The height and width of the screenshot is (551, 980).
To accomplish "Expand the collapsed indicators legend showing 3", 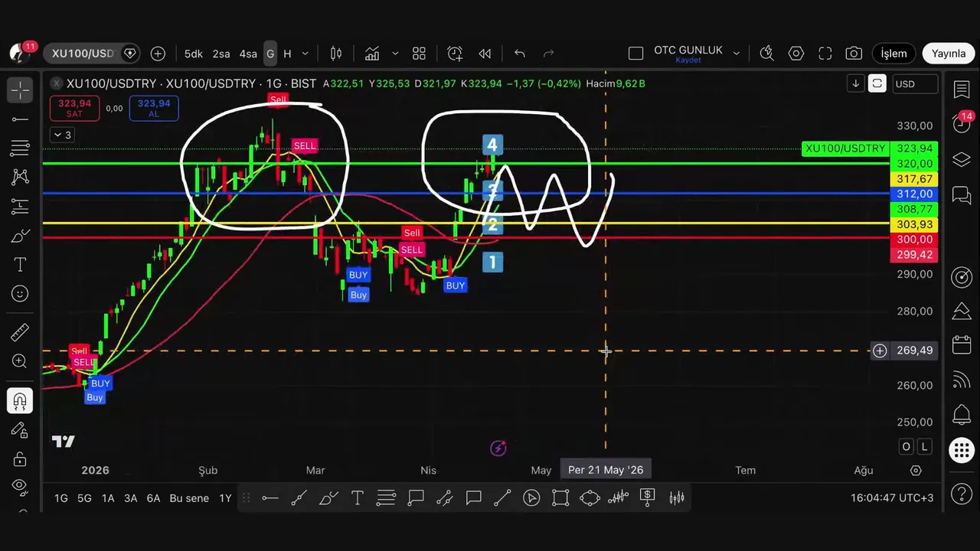I will click(61, 135).
